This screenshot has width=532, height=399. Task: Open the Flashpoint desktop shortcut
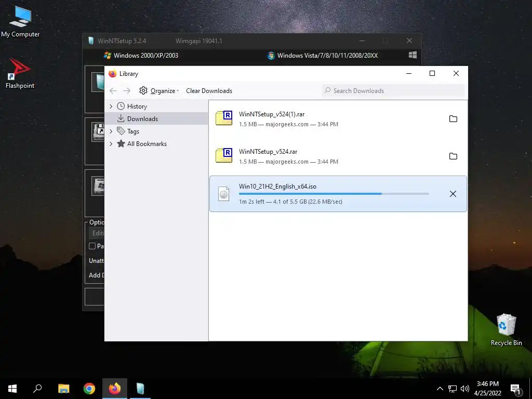[20, 73]
